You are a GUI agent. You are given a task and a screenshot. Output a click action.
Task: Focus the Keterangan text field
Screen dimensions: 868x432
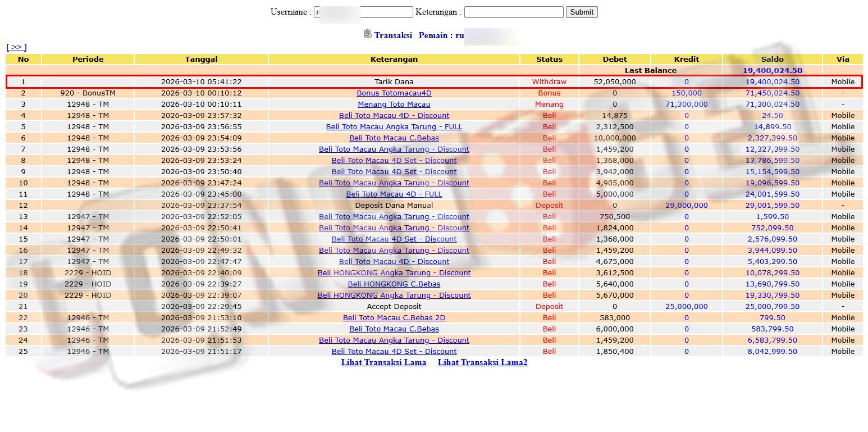point(513,12)
